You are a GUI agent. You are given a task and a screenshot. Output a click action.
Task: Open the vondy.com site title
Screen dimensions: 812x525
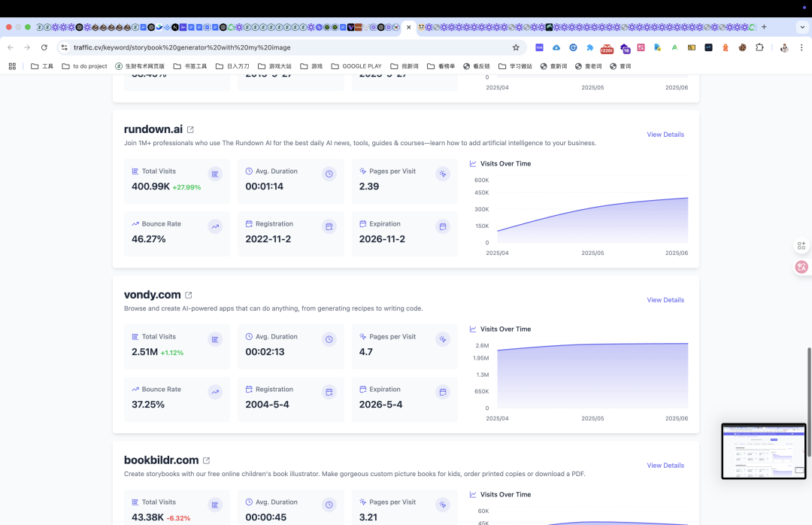point(152,294)
